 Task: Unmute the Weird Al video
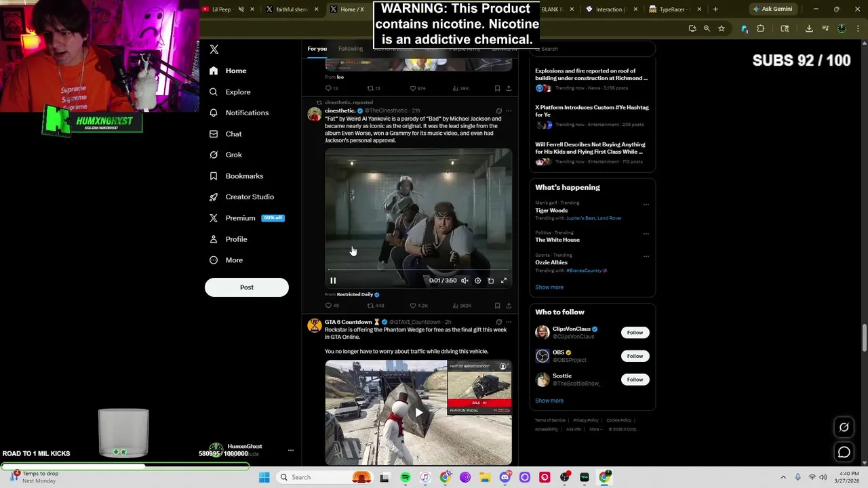coord(465,281)
